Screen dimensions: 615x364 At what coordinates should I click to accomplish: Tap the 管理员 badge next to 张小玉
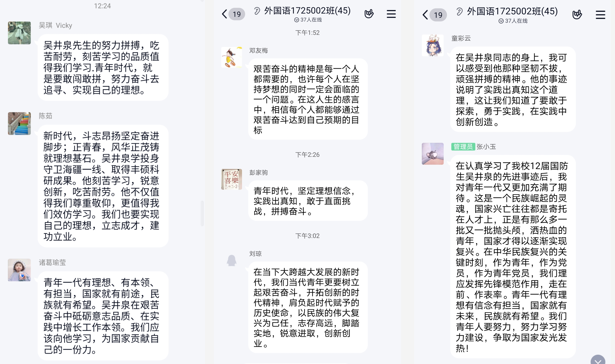click(463, 147)
